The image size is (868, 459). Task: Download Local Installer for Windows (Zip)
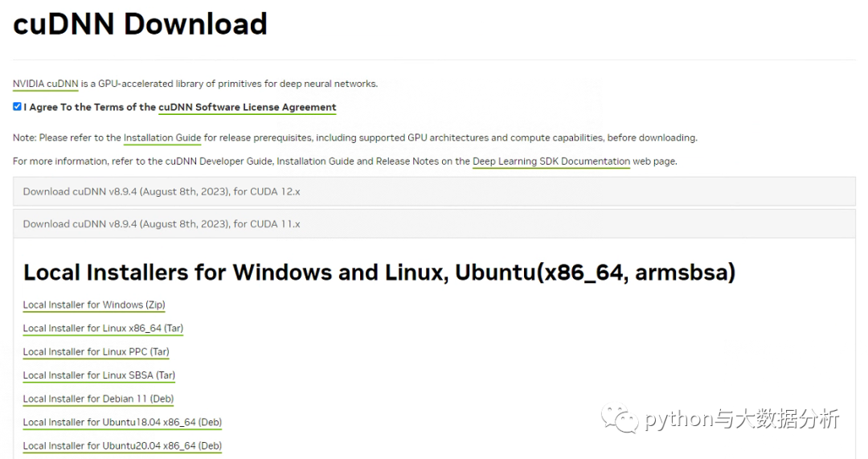(94, 305)
